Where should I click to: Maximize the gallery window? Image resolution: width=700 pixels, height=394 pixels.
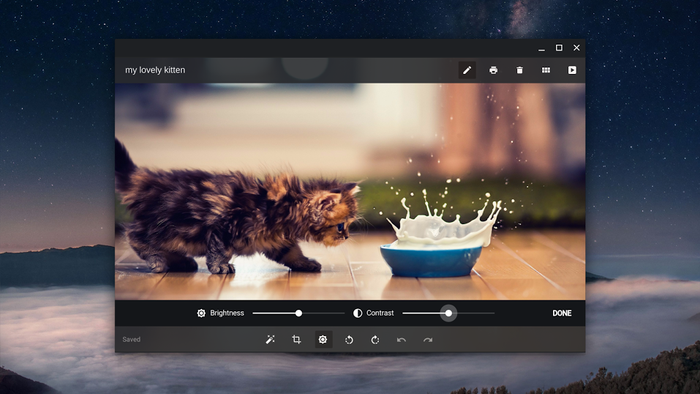click(x=559, y=48)
